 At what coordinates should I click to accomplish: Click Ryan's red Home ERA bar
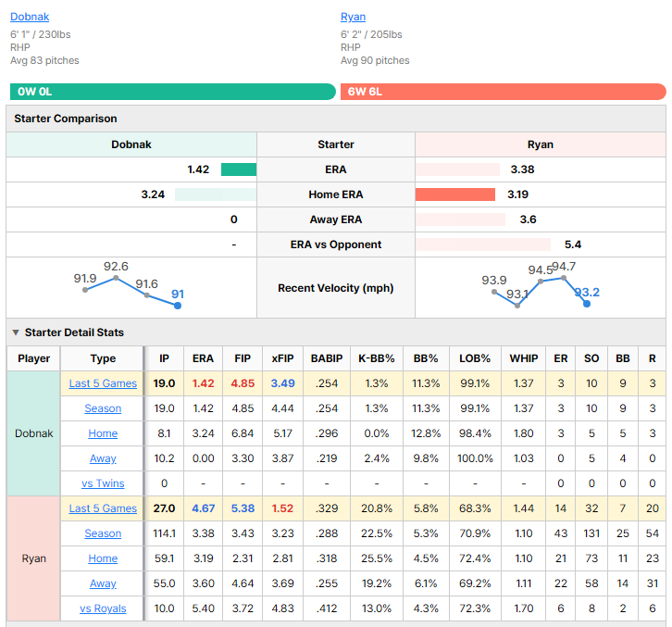click(455, 194)
